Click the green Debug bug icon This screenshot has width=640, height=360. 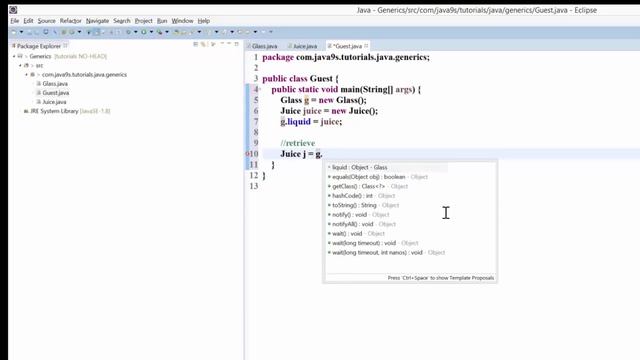[x=129, y=32]
